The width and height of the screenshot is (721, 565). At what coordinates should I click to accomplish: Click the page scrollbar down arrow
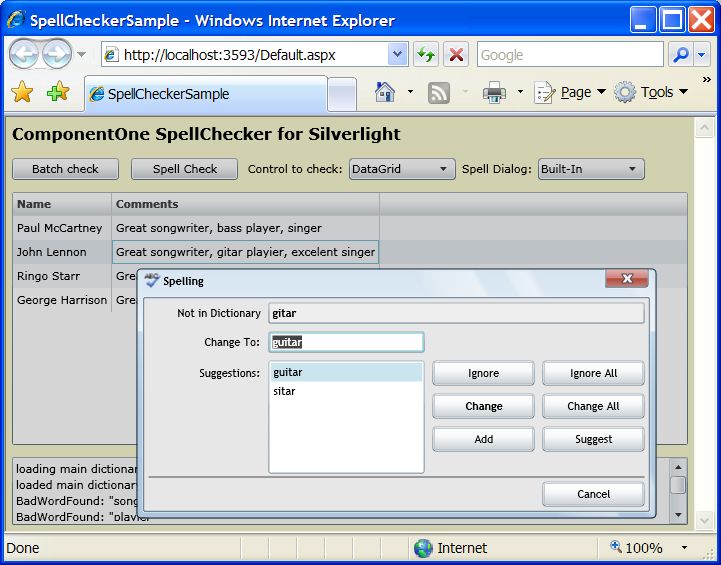click(704, 520)
